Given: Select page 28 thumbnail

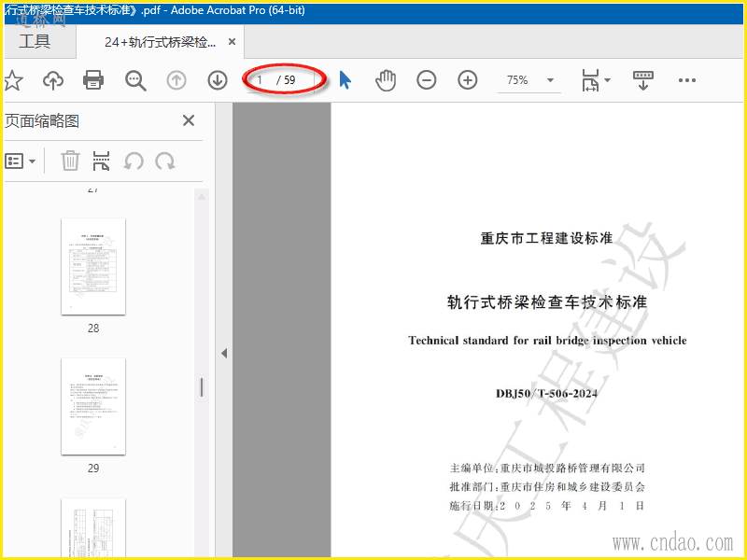Looking at the screenshot, I should (x=93, y=267).
